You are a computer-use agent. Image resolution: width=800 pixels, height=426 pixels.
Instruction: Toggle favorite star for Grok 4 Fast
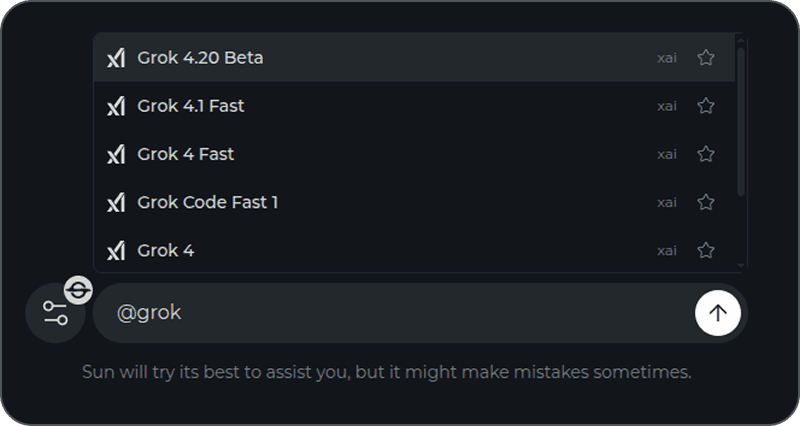coord(706,154)
